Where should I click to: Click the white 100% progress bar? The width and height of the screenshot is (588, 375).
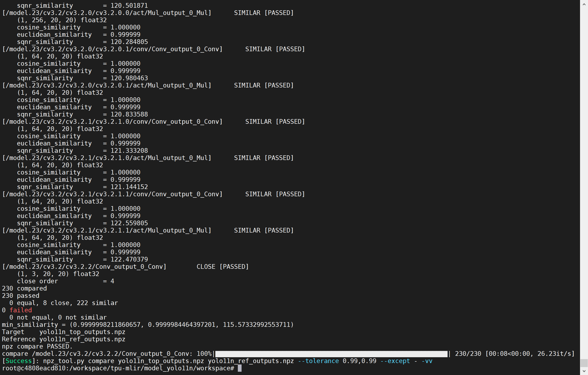[x=331, y=354]
